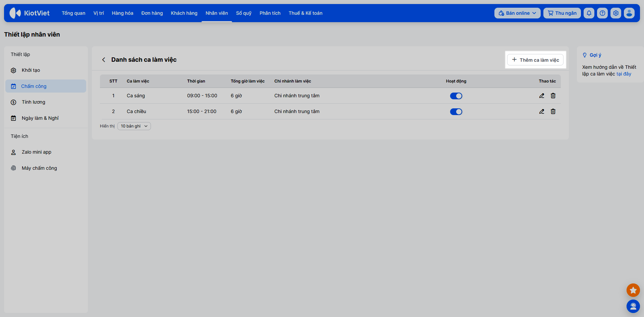
Task: Click the Chấm công calendar icon
Action: point(13,86)
